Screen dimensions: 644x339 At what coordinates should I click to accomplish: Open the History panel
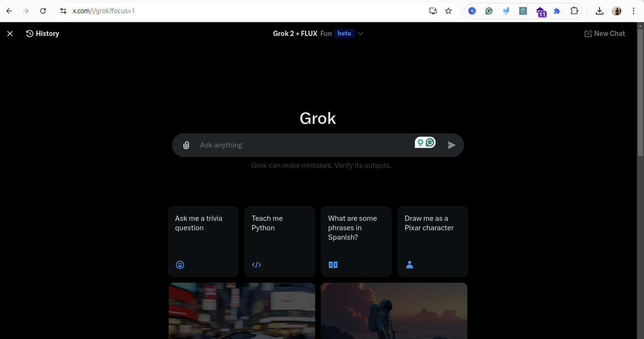pos(43,34)
